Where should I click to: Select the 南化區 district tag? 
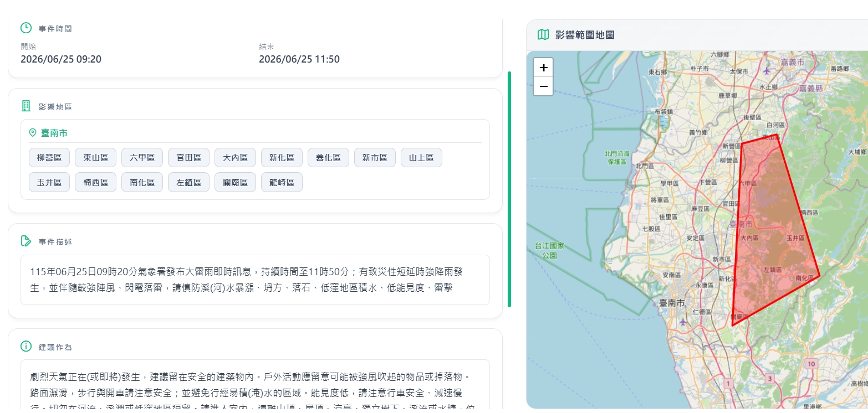point(142,182)
